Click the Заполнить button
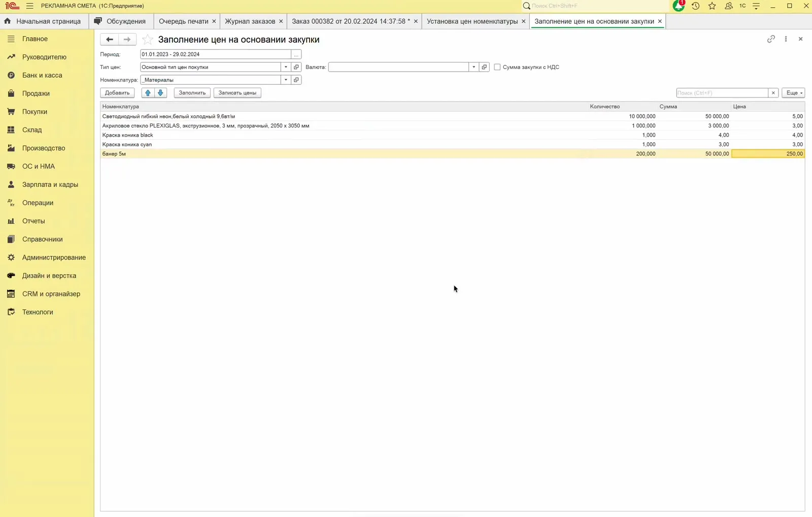This screenshot has width=812, height=517. pyautogui.click(x=192, y=93)
